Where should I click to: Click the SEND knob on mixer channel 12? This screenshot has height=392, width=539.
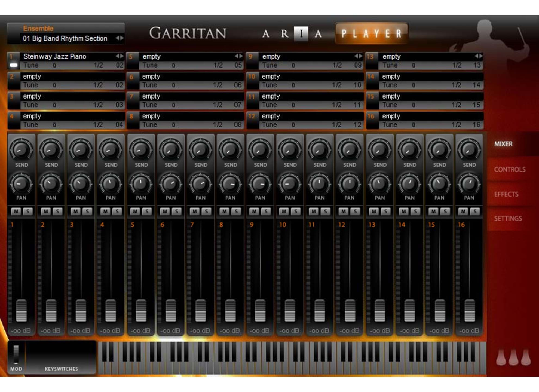point(349,150)
